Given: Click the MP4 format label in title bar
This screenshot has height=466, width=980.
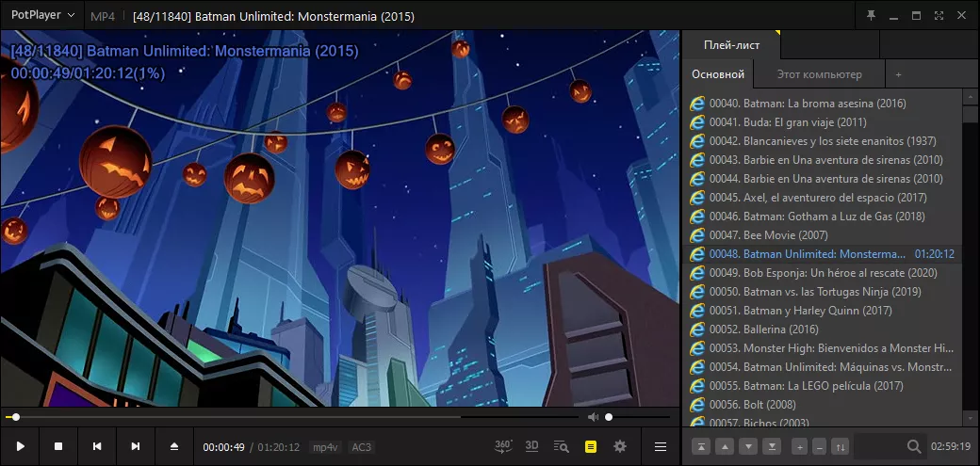Looking at the screenshot, I should (x=103, y=16).
